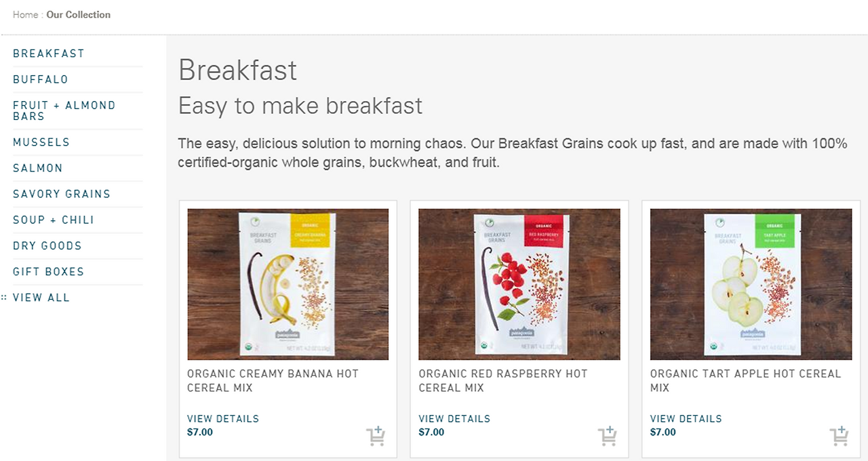Go to the Mussels category
Screen dimensions: 868x461
41,142
